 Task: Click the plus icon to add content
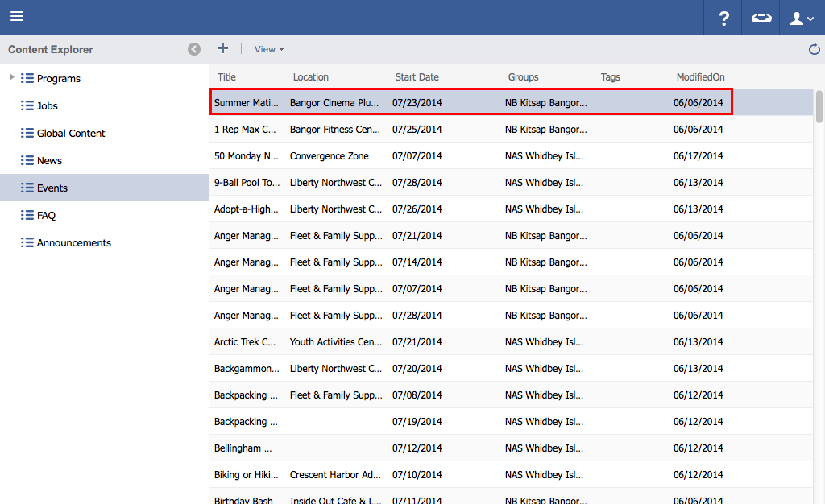pyautogui.click(x=223, y=48)
